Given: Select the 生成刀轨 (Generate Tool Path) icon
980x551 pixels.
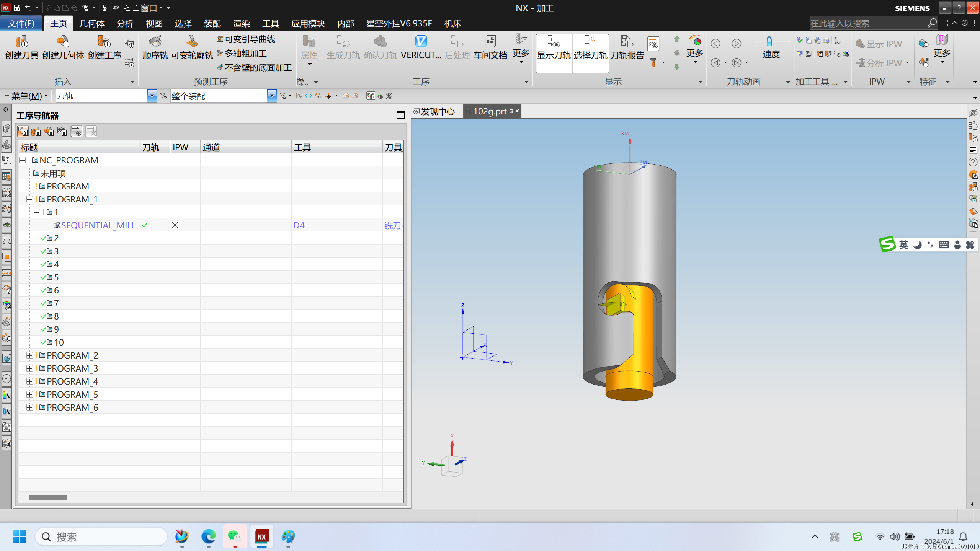Looking at the screenshot, I should tap(343, 47).
